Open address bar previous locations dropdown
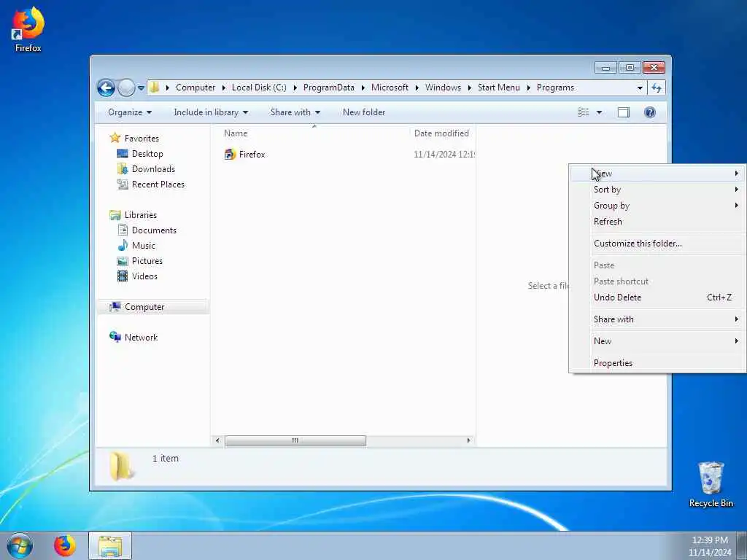Viewport: 747px width, 560px height. (x=640, y=87)
